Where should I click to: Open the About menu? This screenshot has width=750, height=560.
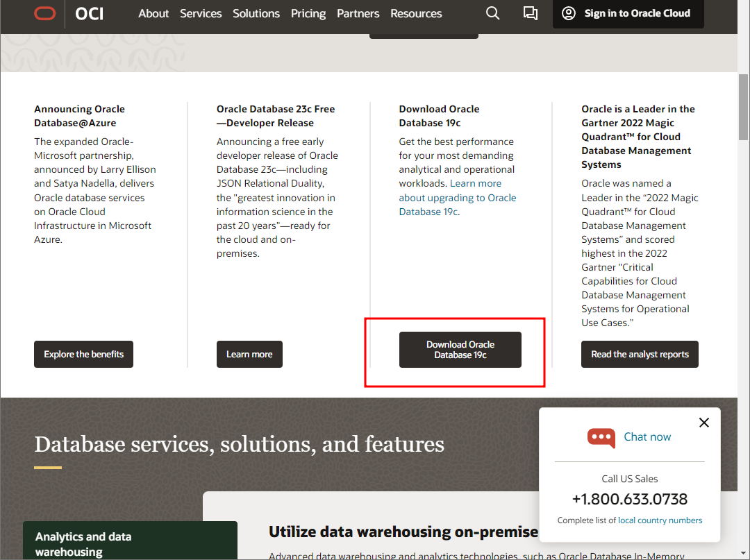pyautogui.click(x=153, y=13)
